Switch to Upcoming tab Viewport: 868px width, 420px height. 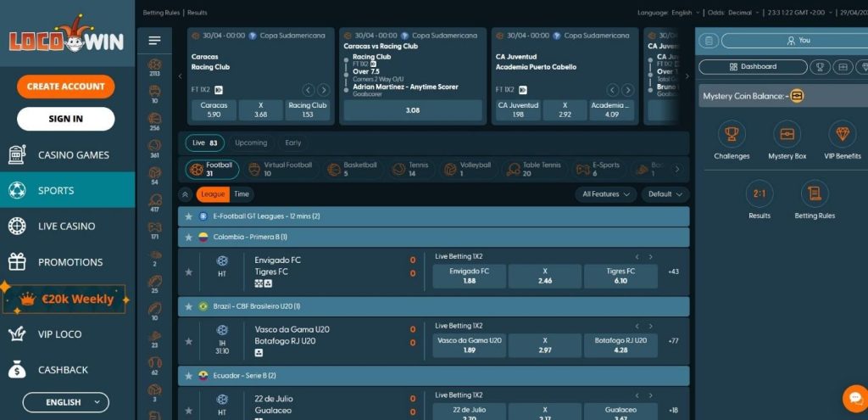tap(251, 143)
